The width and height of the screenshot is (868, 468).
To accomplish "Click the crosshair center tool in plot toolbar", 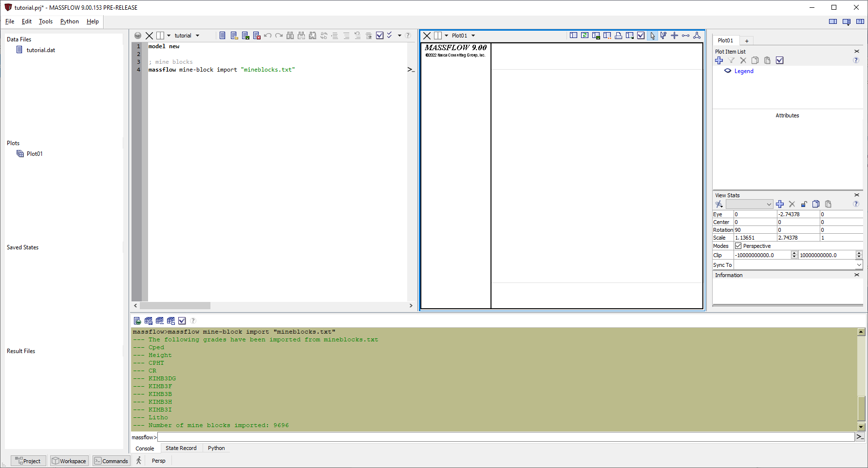I will pos(674,36).
